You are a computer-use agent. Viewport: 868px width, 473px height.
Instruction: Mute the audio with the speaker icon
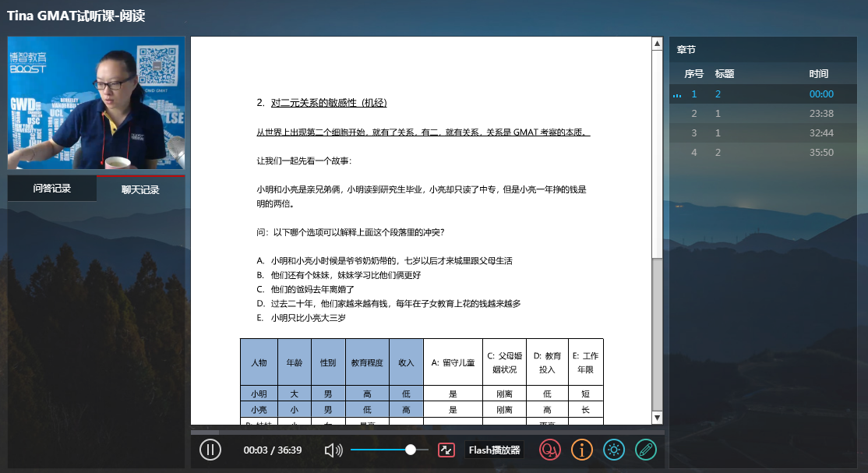point(333,450)
